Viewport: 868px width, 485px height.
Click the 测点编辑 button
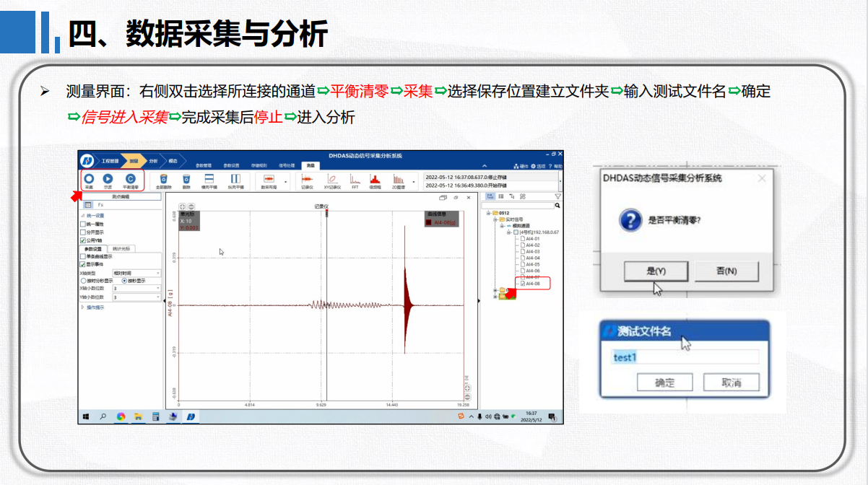[x=121, y=196]
